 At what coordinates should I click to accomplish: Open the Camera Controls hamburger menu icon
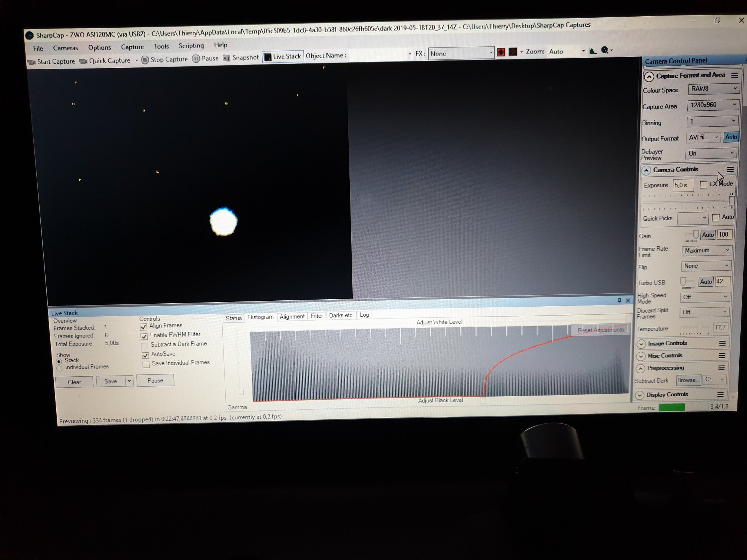pyautogui.click(x=730, y=169)
